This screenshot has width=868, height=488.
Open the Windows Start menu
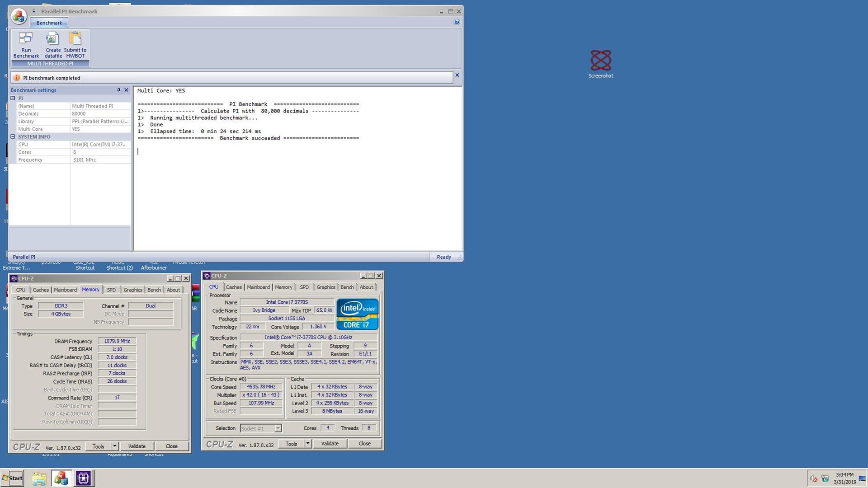[12, 478]
